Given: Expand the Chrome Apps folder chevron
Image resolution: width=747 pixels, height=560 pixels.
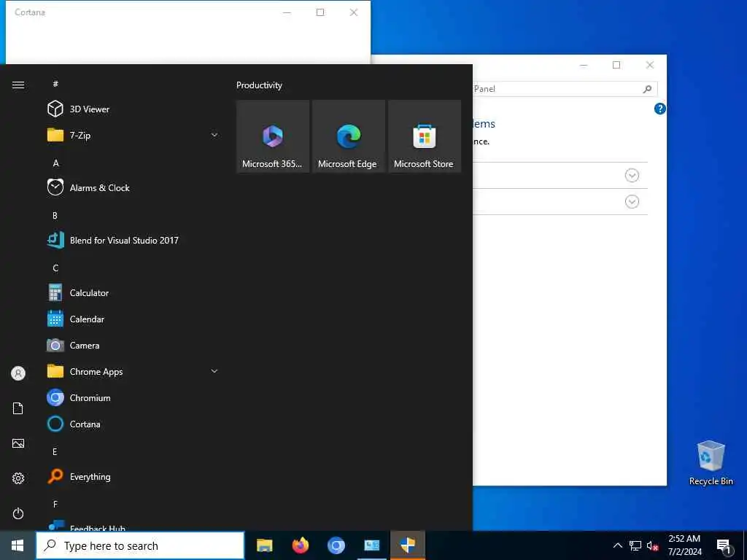Looking at the screenshot, I should (x=214, y=371).
